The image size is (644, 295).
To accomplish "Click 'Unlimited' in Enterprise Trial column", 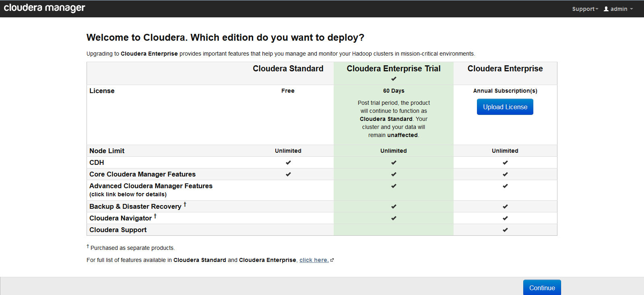I will click(x=394, y=151).
